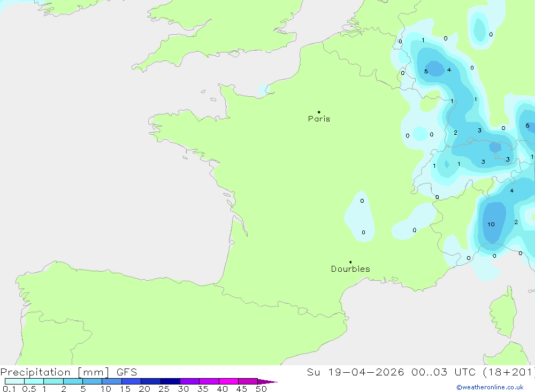Select the Paris city label
The image size is (535, 392).
coord(319,119)
